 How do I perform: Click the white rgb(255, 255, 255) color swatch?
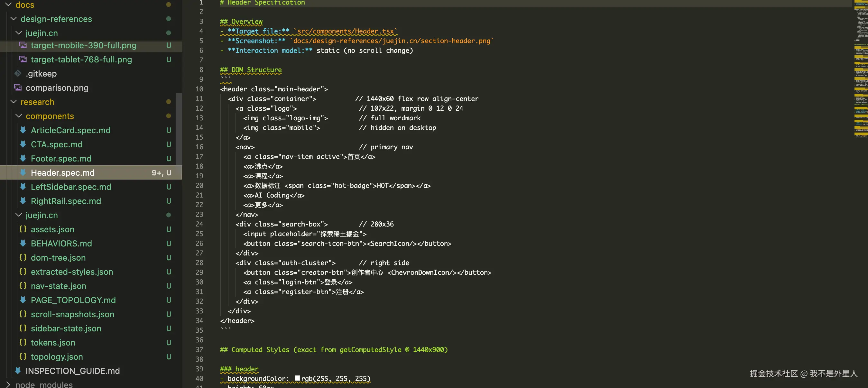click(297, 378)
